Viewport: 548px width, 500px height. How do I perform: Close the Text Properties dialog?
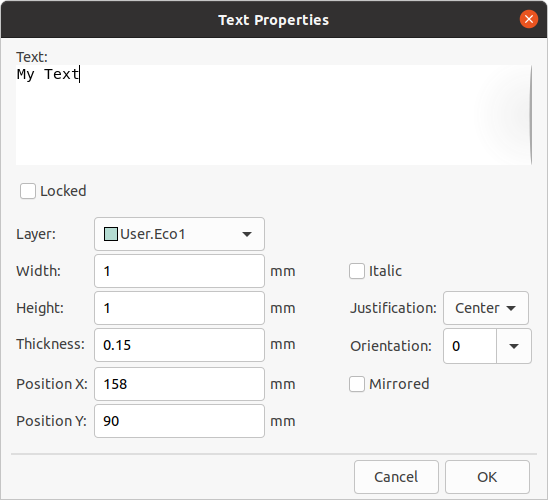coord(528,19)
